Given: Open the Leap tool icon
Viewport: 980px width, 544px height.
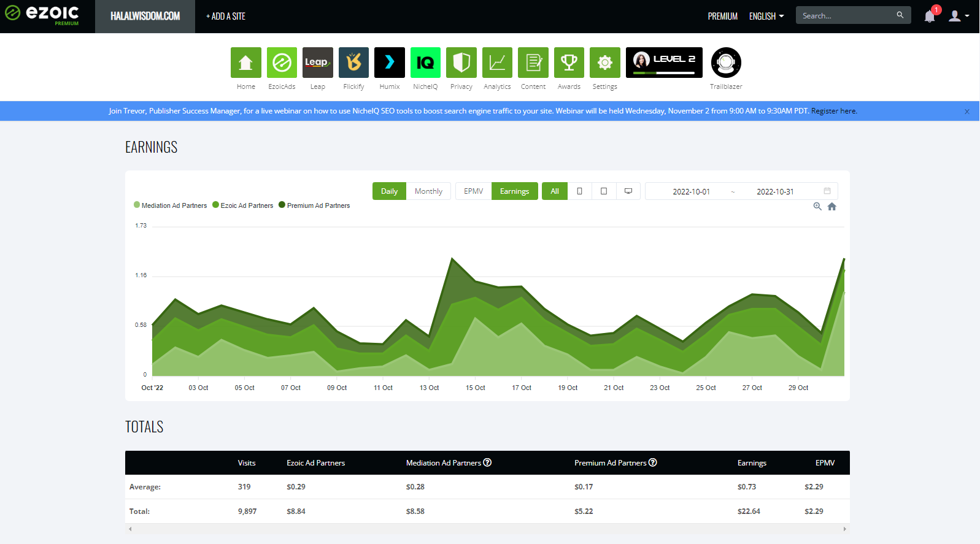Looking at the screenshot, I should [x=318, y=63].
